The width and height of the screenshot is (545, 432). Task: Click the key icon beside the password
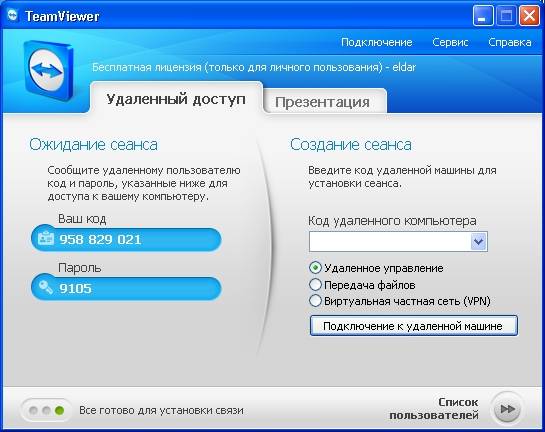click(x=46, y=287)
